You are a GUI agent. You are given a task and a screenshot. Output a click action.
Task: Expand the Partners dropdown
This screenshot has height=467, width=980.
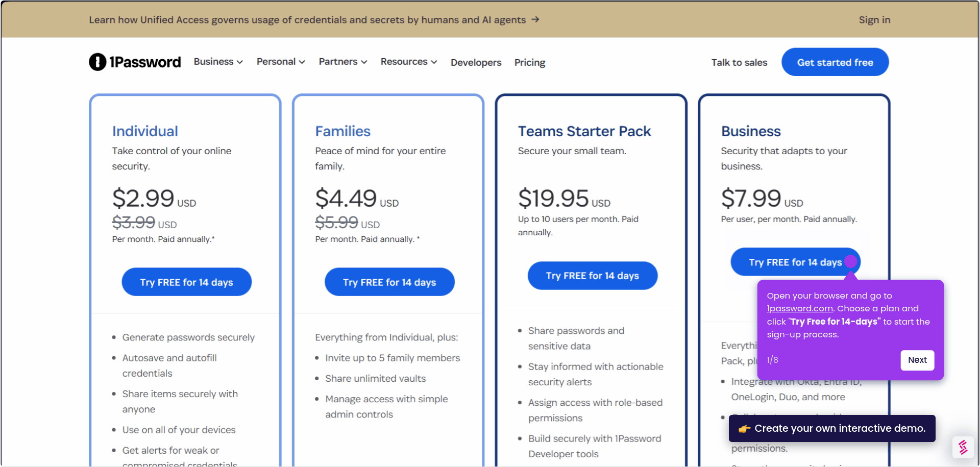pos(342,61)
